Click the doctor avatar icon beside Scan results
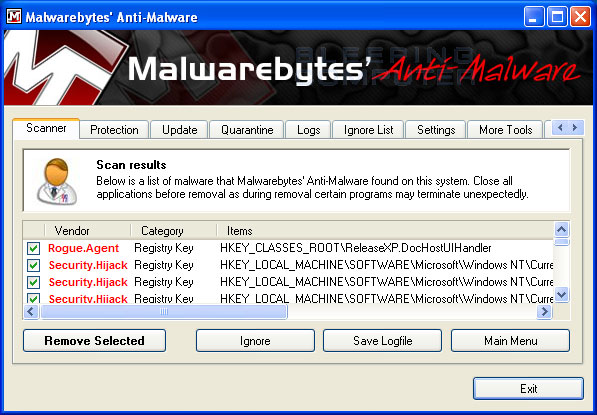Viewport: 597px width, 415px height. (x=57, y=181)
